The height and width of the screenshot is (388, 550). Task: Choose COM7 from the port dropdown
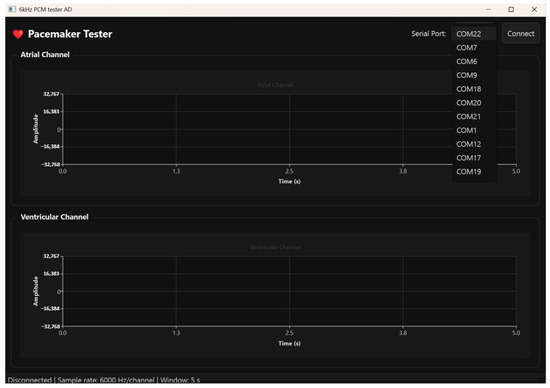click(x=475, y=48)
